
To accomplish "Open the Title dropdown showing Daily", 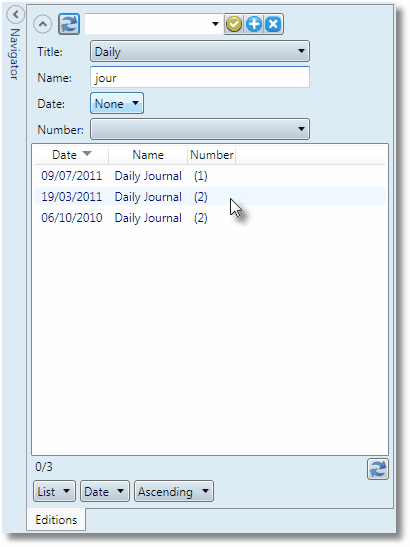I will 200,51.
